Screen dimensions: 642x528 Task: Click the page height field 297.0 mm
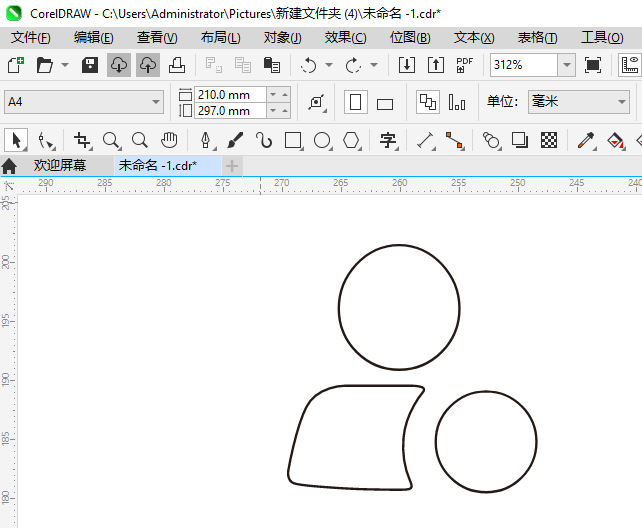coord(231,111)
